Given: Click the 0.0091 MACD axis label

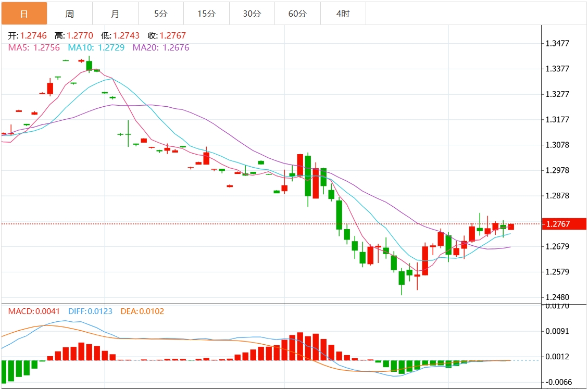Looking at the screenshot, I should tap(557, 331).
